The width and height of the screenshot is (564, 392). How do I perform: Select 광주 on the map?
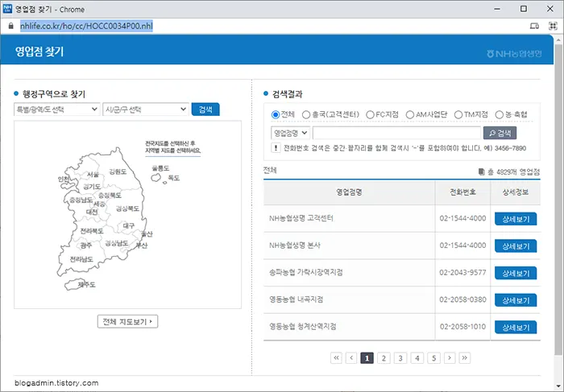pos(86,246)
